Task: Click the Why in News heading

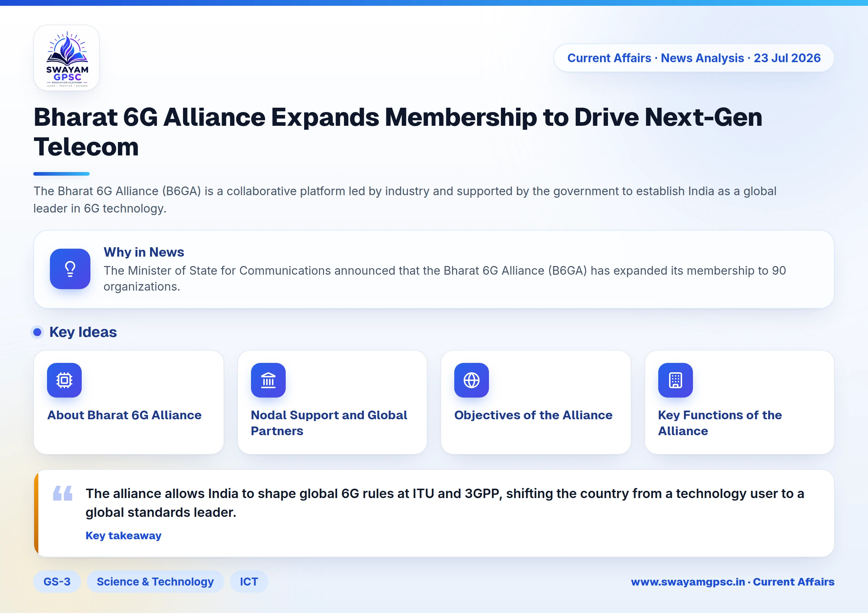Action: [144, 252]
